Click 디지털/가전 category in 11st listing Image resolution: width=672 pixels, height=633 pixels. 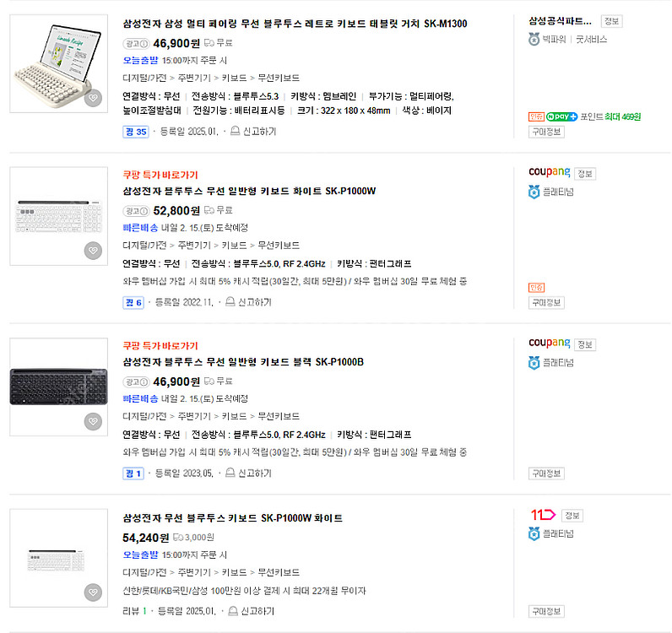pos(144,572)
